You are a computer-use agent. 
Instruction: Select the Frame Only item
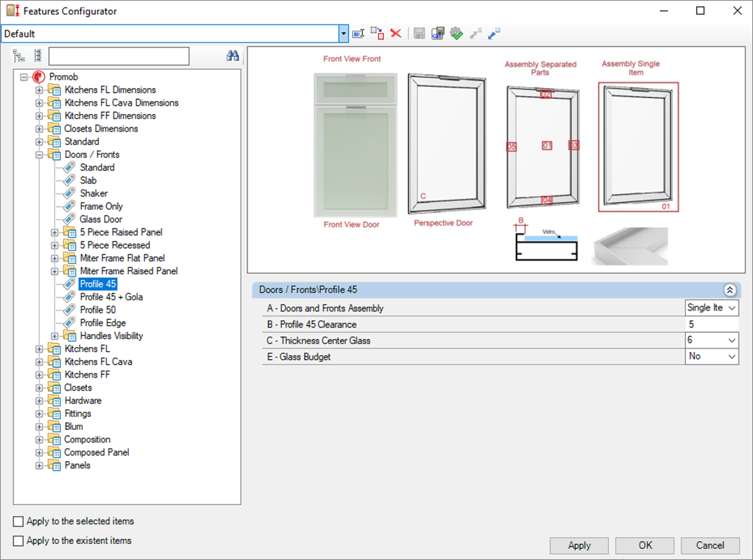101,206
